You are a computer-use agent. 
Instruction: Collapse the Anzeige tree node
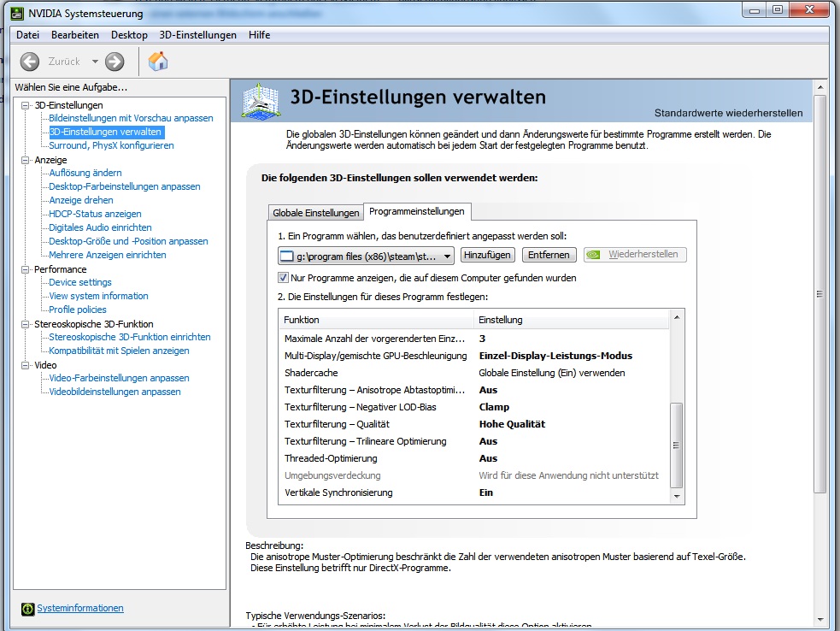(x=26, y=160)
